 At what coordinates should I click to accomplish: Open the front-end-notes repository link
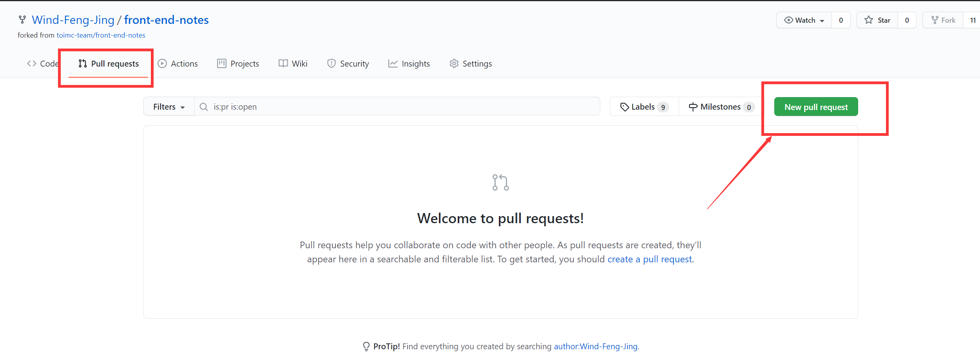(166, 20)
